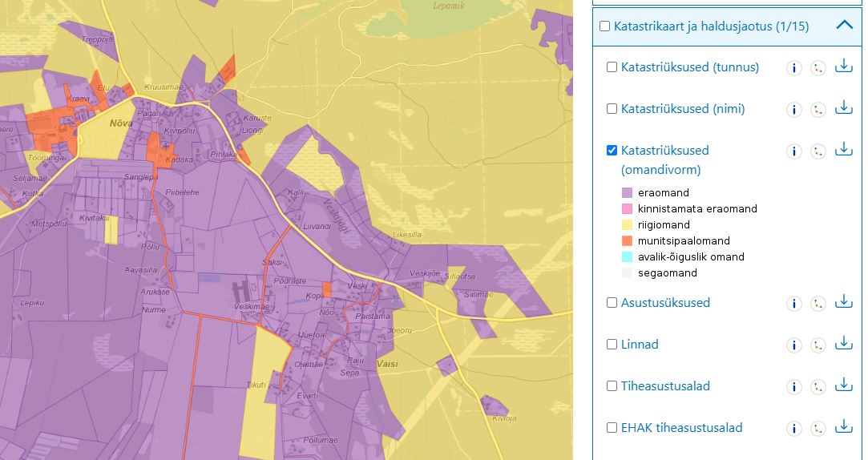Download the Katastriüksused (omandivorm) layer
Image resolution: width=868 pixels, height=460 pixels.
coord(843,150)
